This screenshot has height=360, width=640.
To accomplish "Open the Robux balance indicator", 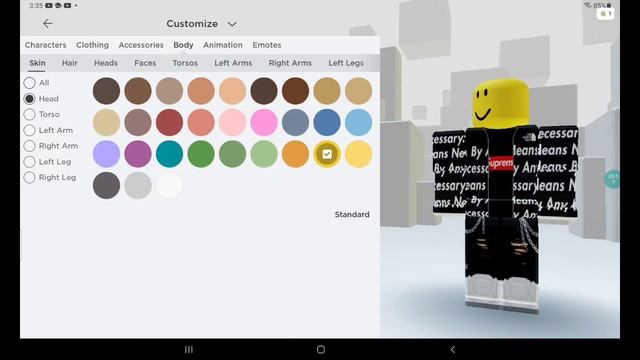I will (605, 14).
